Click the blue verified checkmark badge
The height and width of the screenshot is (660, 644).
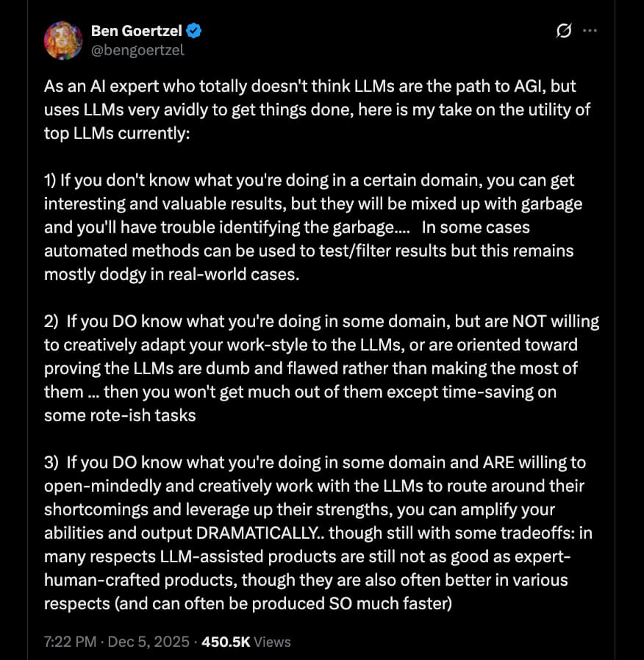195,31
